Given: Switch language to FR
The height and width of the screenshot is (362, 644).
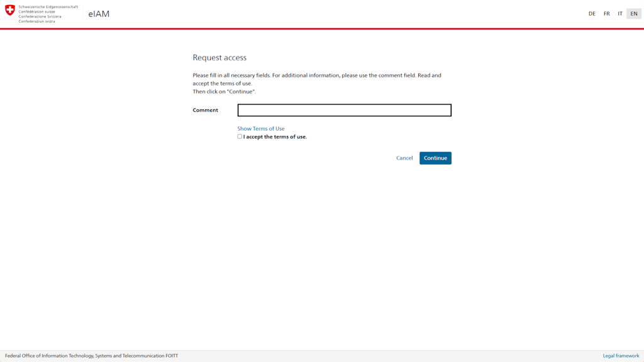Looking at the screenshot, I should tap(606, 13).
